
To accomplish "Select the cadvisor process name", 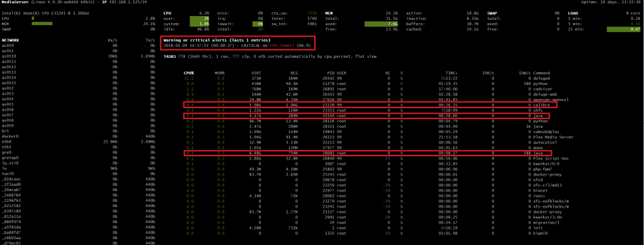I will click(543, 89).
